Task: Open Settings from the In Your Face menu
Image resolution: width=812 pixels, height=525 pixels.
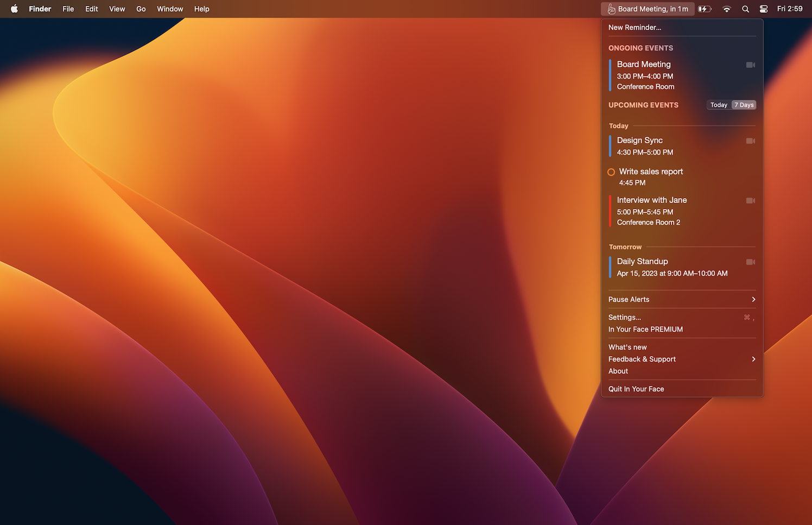Action: coord(625,318)
